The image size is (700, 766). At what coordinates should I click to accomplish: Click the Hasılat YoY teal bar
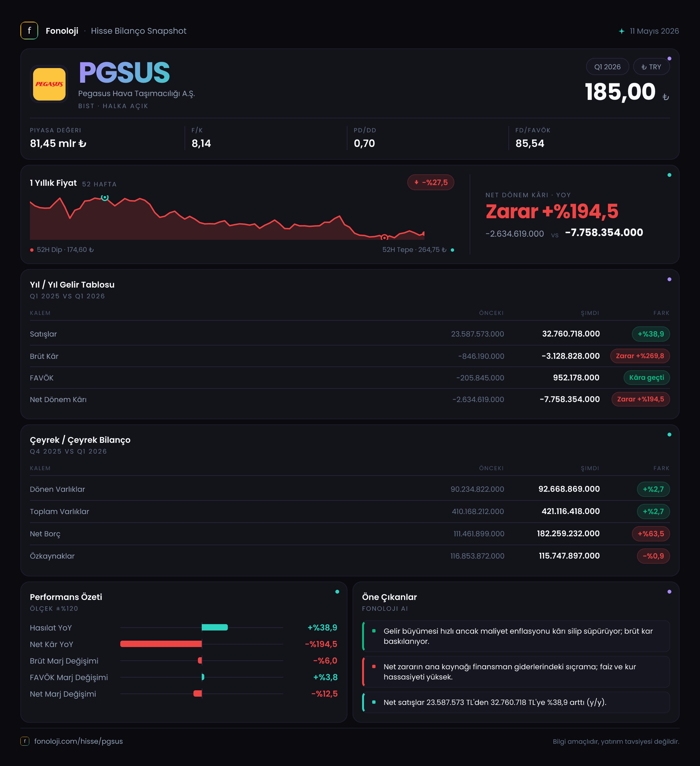click(215, 627)
